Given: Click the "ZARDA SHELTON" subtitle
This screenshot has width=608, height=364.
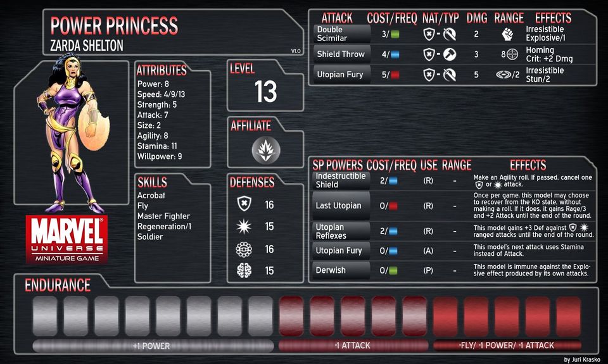Looking at the screenshot, I should (x=87, y=46).
